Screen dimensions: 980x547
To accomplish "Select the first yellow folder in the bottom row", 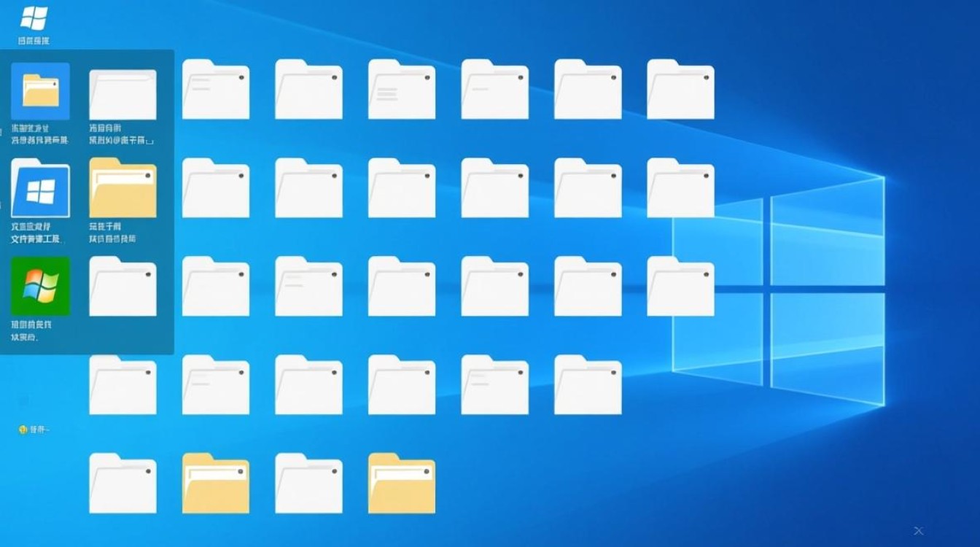I will pyautogui.click(x=215, y=481).
